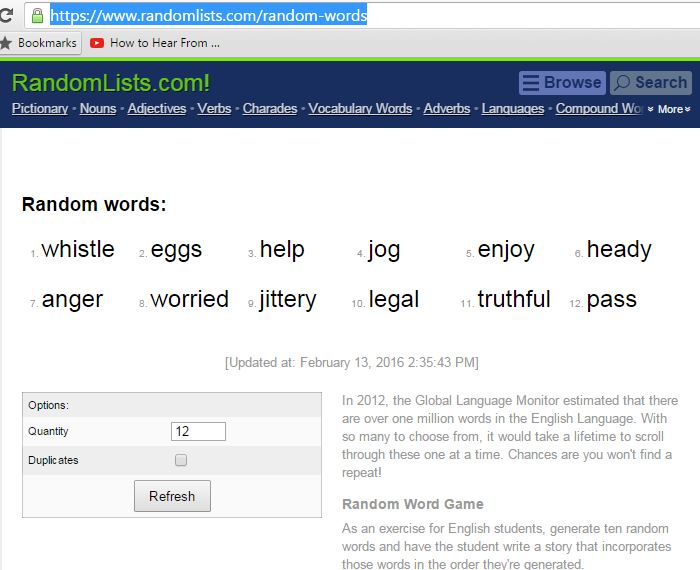Click the Updated at timestamp text
Screen dimensions: 700x570
(x=352, y=362)
